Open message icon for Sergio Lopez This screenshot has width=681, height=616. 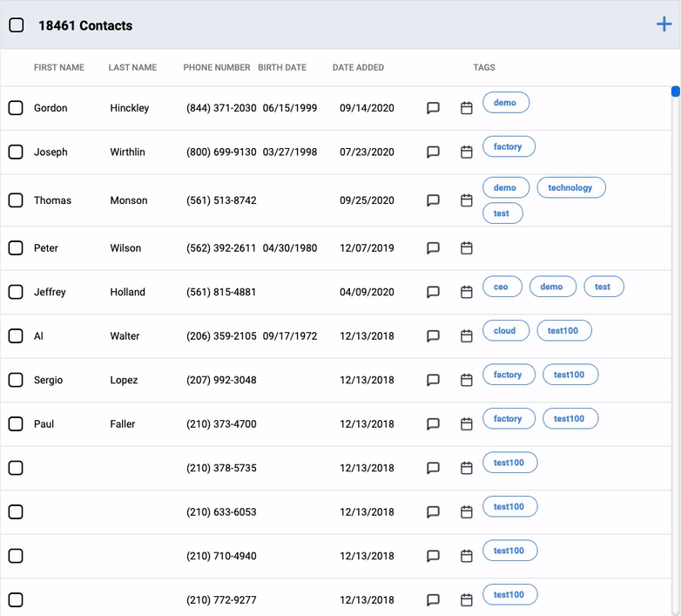(433, 380)
